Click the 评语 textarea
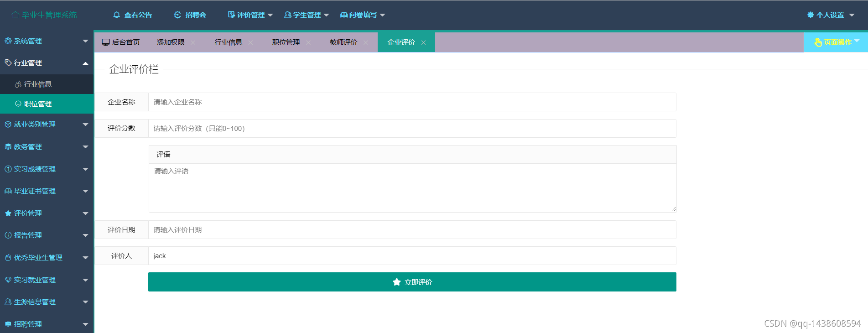This screenshot has width=868, height=333. [412, 188]
